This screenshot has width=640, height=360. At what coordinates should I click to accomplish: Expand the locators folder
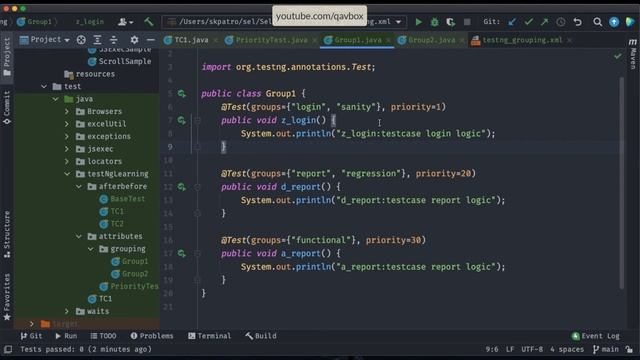pyautogui.click(x=67, y=162)
